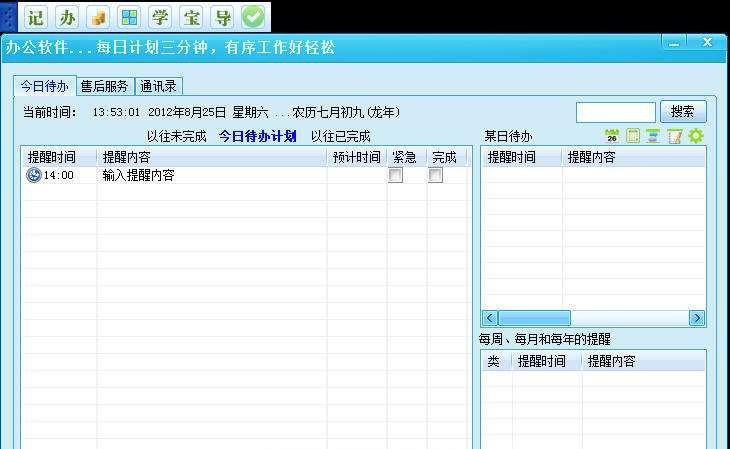Click the 记 toolbar icon

click(36, 18)
